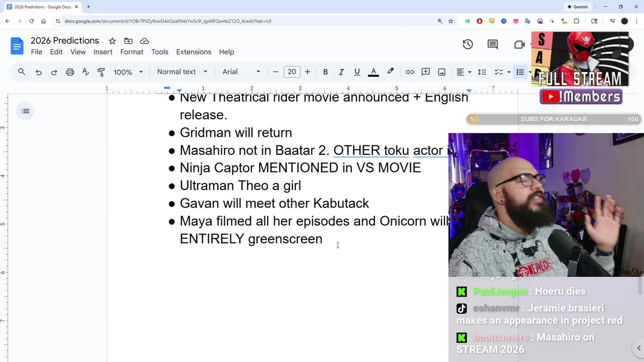644x362 pixels.
Task: Open the Google Docs home icon
Action: pyautogui.click(x=17, y=46)
